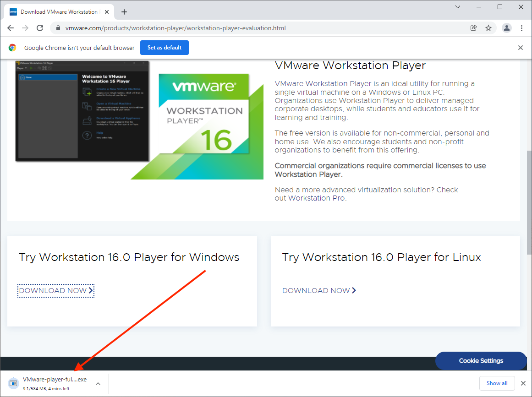Click DOWNLOAD NOW for Linux
The height and width of the screenshot is (397, 532).
319,290
